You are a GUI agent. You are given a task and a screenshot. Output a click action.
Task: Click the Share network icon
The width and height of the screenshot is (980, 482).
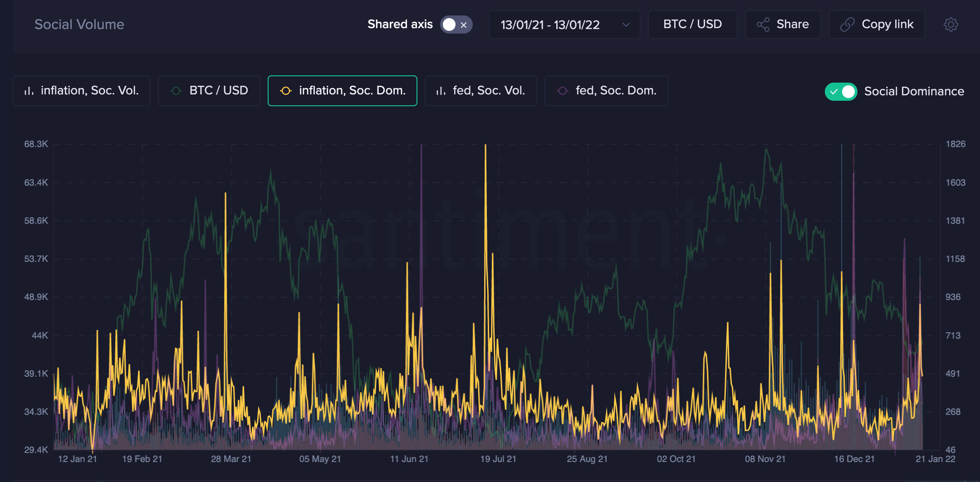pyautogui.click(x=763, y=25)
